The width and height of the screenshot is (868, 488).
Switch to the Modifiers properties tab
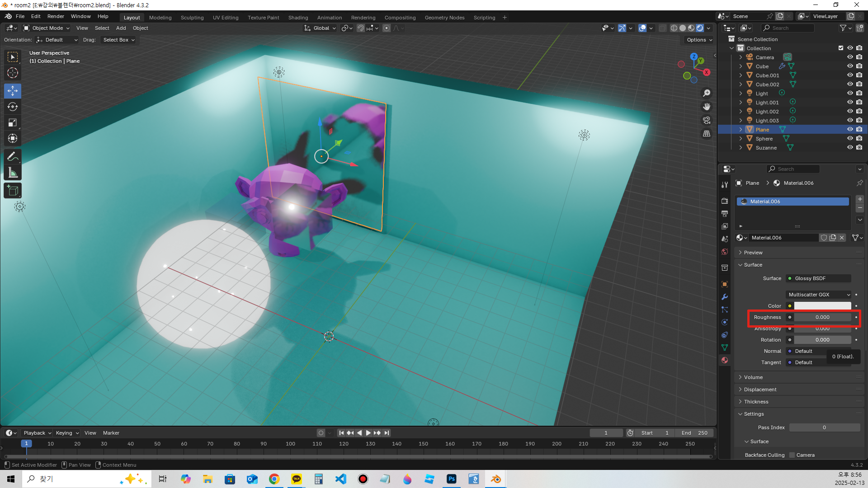coord(725,297)
